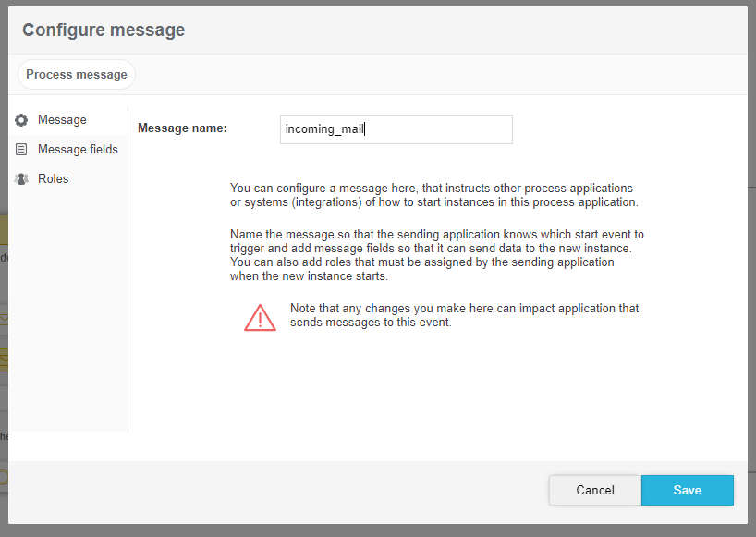Image resolution: width=756 pixels, height=537 pixels.
Task: Open the Message fields sidebar section
Action: 79,149
